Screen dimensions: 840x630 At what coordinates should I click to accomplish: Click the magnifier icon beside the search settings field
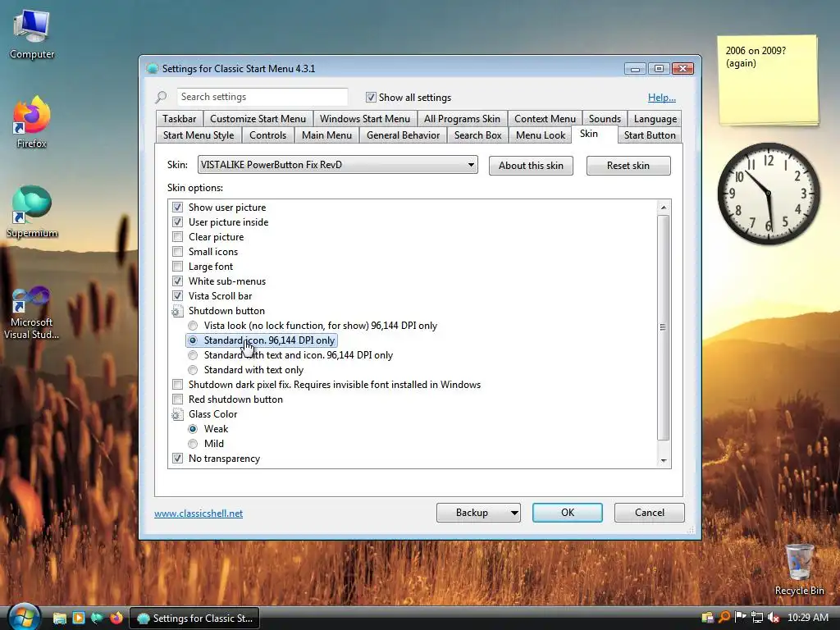(161, 97)
